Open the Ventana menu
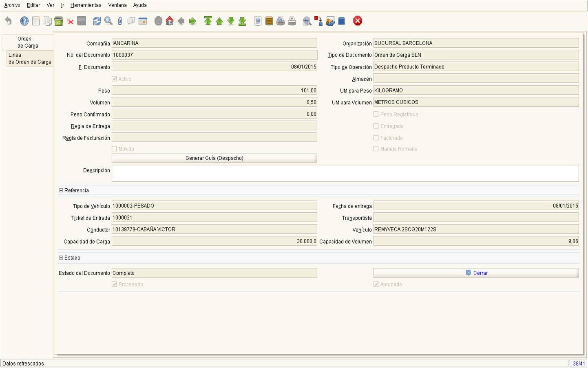This screenshot has width=588, height=368. pos(117,5)
